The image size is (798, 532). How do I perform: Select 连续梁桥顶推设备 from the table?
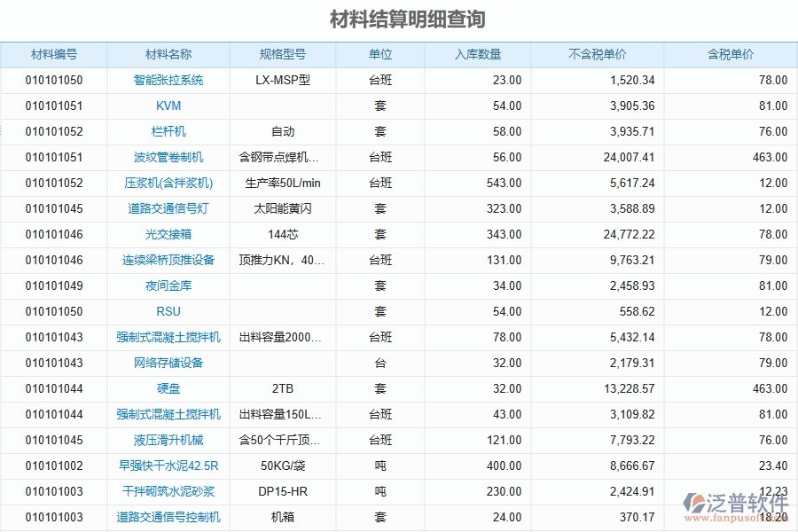(x=168, y=260)
